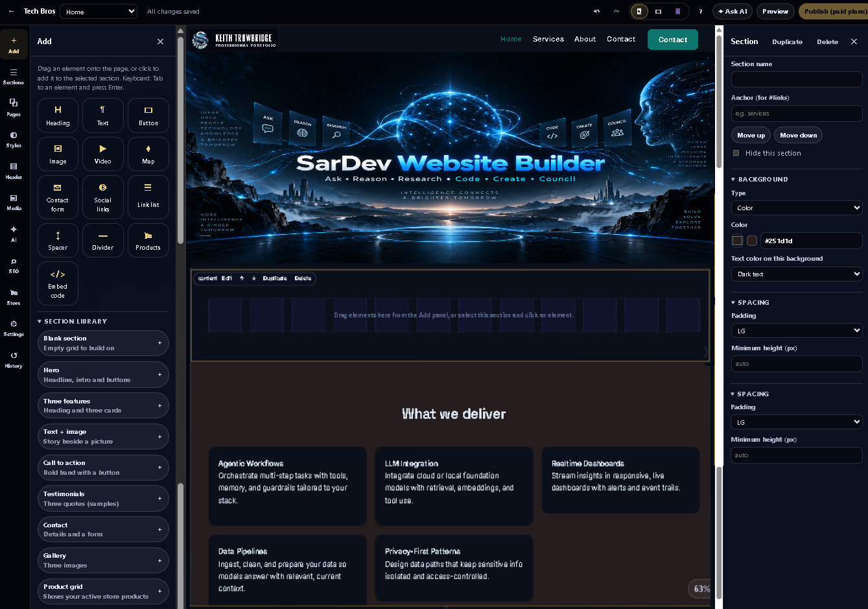This screenshot has width=868, height=609.
Task: Click Home in the site navigation
Action: pyautogui.click(x=511, y=39)
